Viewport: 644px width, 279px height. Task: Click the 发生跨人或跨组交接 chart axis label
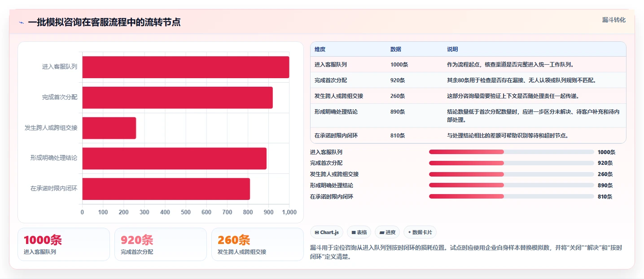[51, 128]
